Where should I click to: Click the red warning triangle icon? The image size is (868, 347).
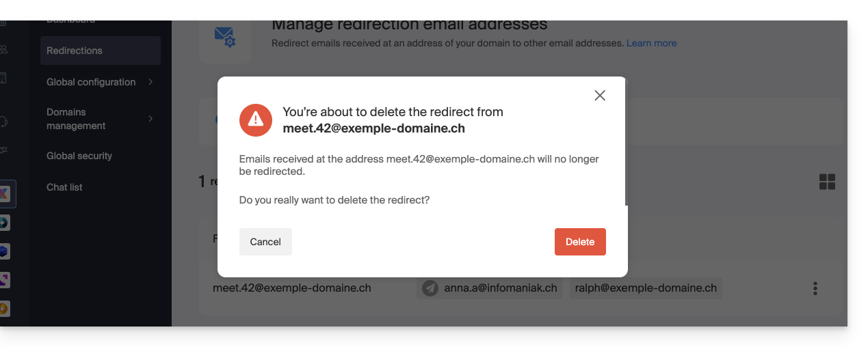(256, 120)
